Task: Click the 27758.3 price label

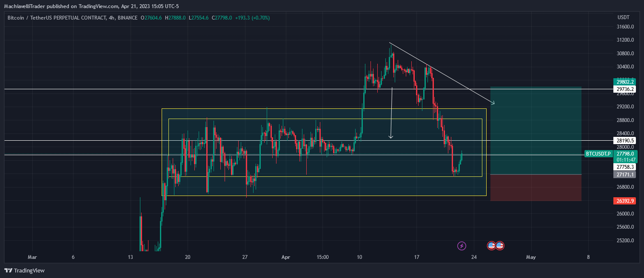Action: (624, 167)
